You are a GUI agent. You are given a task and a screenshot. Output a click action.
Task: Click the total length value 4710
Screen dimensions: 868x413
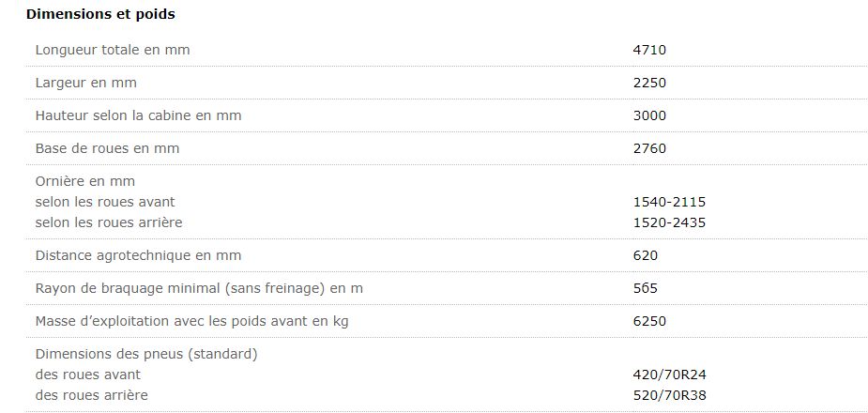point(649,50)
